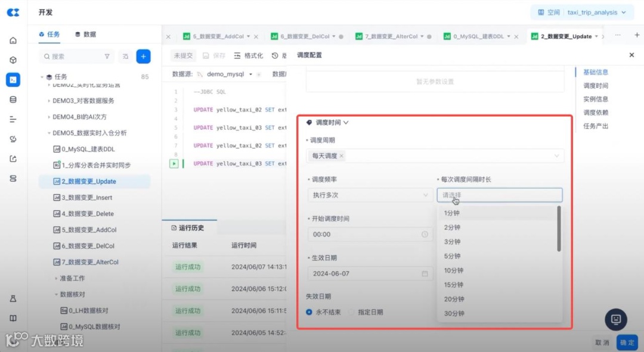
Task: Open the server stack icon in sidebar
Action: (13, 179)
